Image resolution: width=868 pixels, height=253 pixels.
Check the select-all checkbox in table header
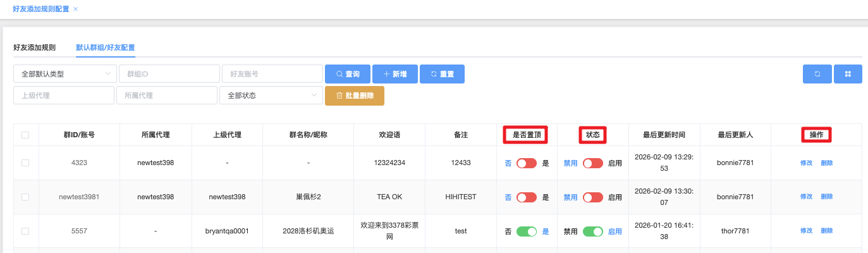(x=25, y=135)
